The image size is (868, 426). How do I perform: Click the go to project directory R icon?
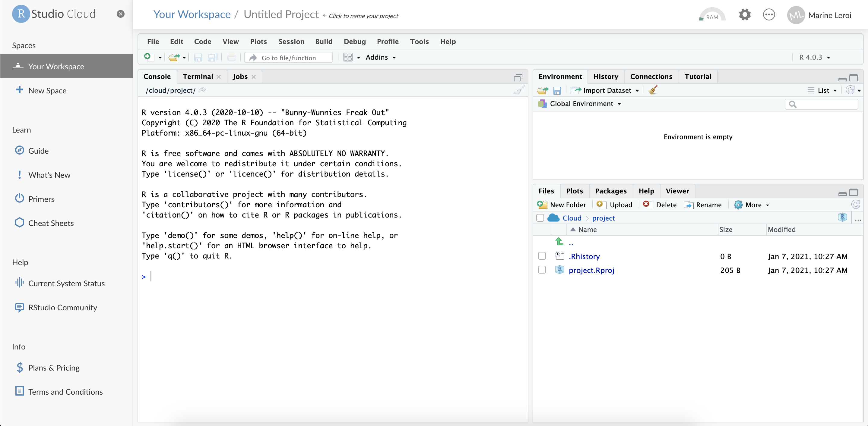(842, 217)
